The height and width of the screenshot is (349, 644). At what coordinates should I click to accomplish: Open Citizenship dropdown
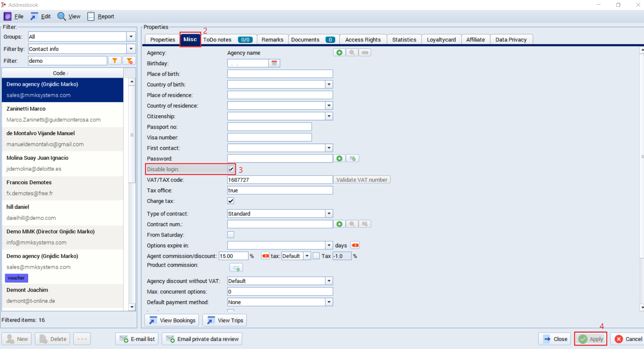pyautogui.click(x=329, y=116)
